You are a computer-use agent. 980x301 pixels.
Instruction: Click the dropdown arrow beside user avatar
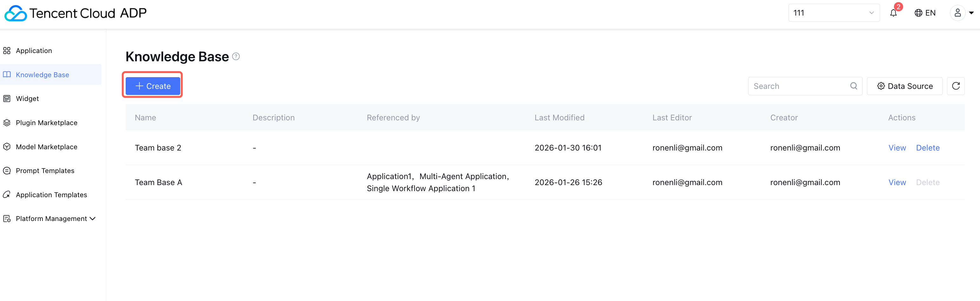pyautogui.click(x=971, y=13)
